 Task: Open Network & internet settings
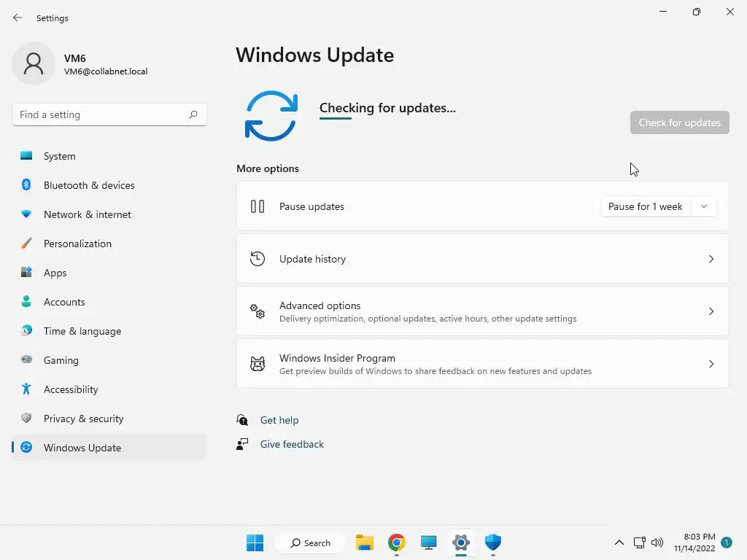pyautogui.click(x=109, y=214)
